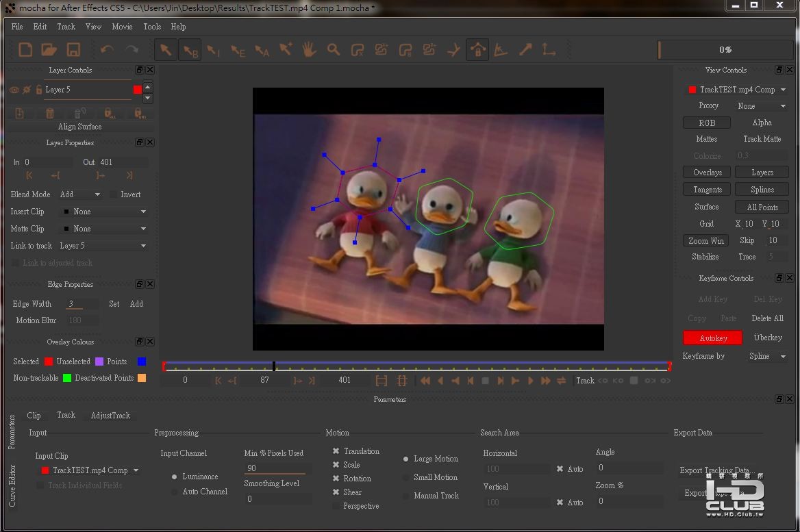Uncheck the Translation motion checkbox
The image size is (800, 532).
[336, 451]
